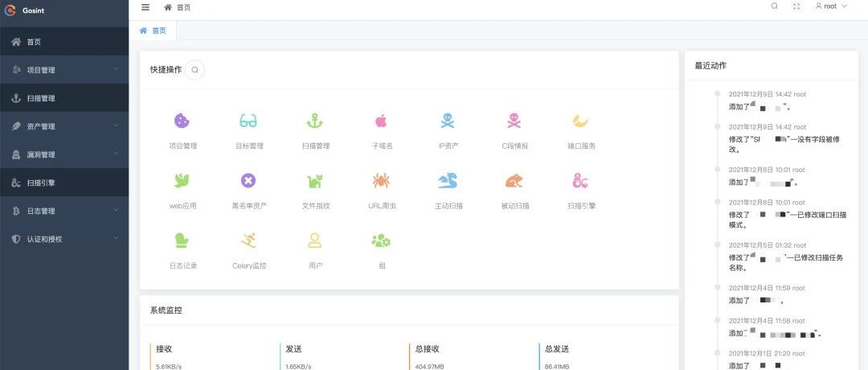Viewport: 868px width, 370px height.
Task: Expand the 漏洞管理 sidebar menu
Action: tap(64, 154)
